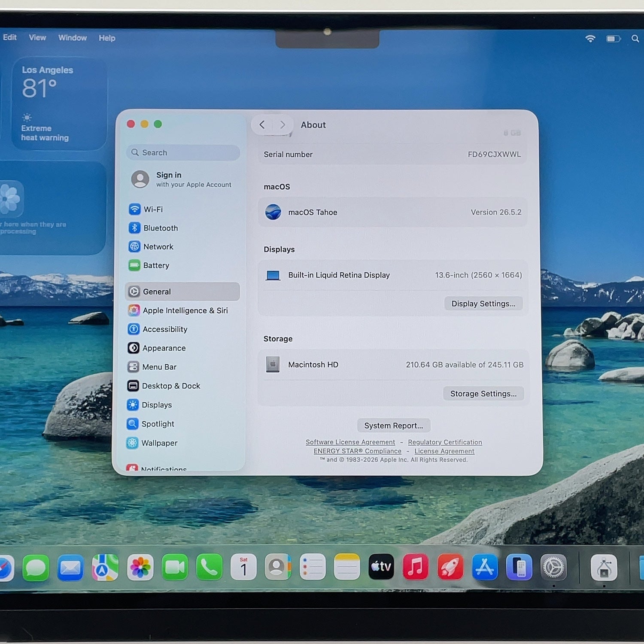
Task: Go back using the left chevron beside About
Action: click(x=262, y=125)
